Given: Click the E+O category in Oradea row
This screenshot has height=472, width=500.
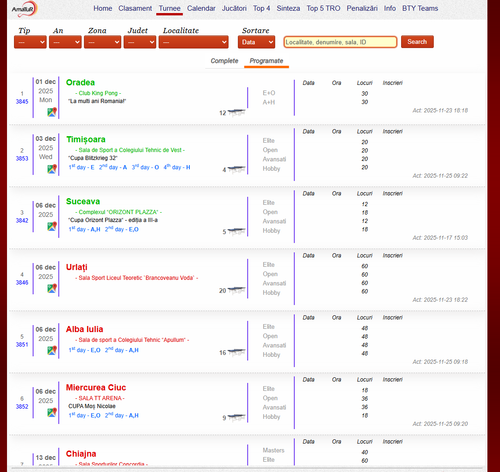Looking at the screenshot, I should [x=269, y=93].
